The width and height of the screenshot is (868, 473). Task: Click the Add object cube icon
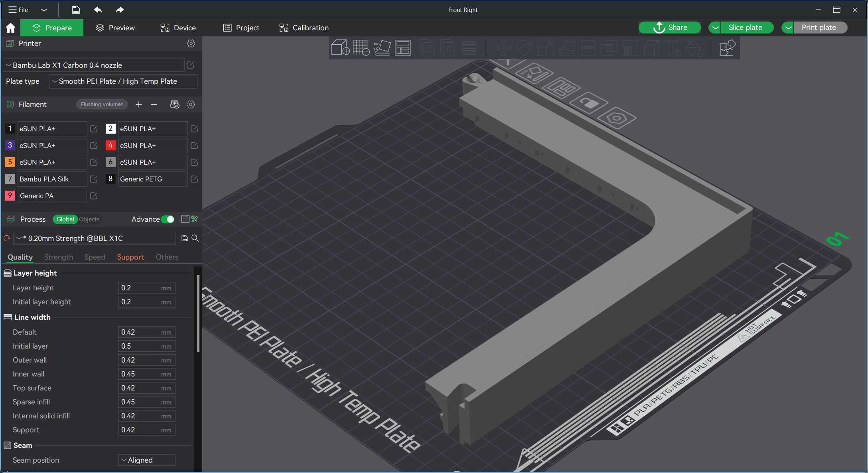click(340, 48)
